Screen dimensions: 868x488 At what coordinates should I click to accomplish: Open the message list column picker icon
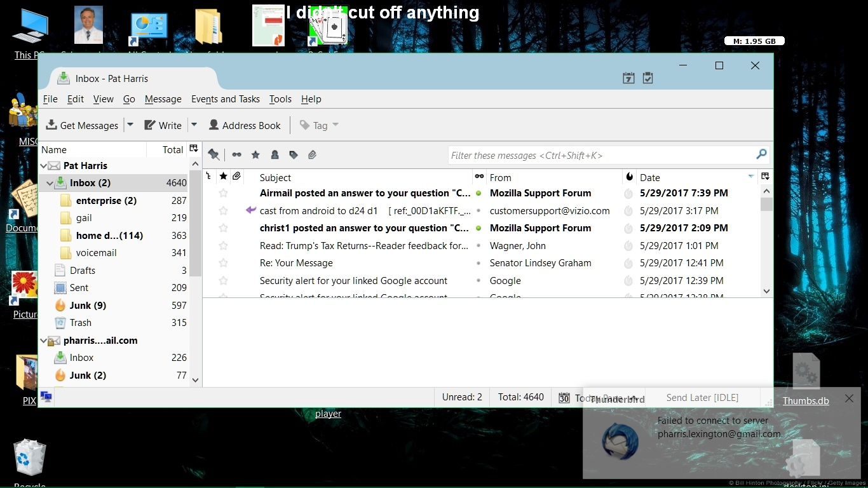click(765, 177)
